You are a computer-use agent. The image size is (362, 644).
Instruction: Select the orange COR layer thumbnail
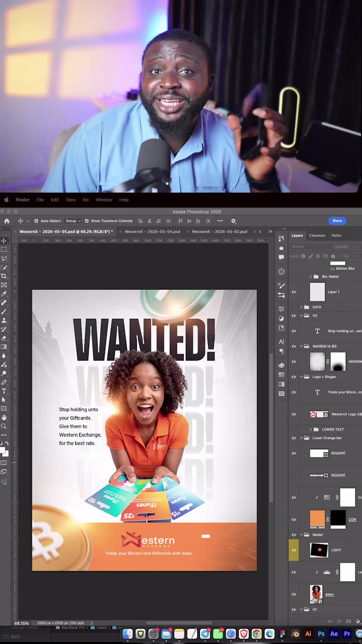pos(317,519)
